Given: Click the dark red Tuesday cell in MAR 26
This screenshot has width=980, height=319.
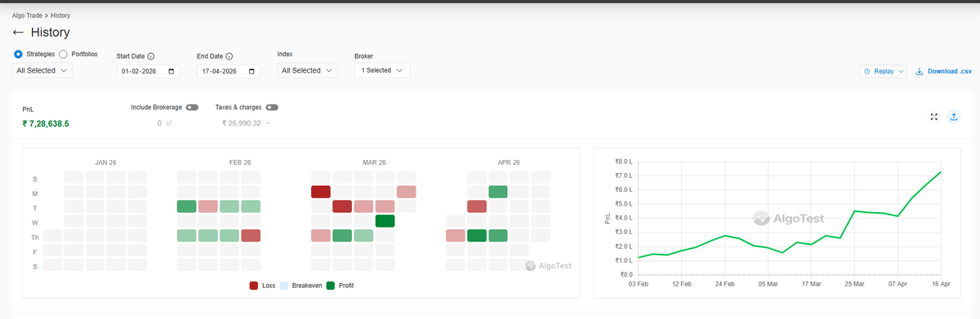Looking at the screenshot, I should point(342,206).
